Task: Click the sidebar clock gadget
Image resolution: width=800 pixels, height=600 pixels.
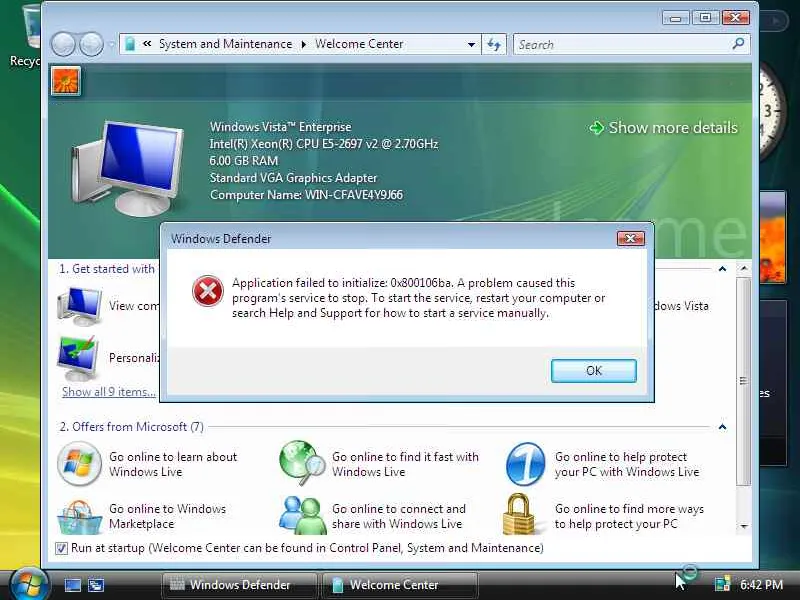Action: (x=771, y=110)
